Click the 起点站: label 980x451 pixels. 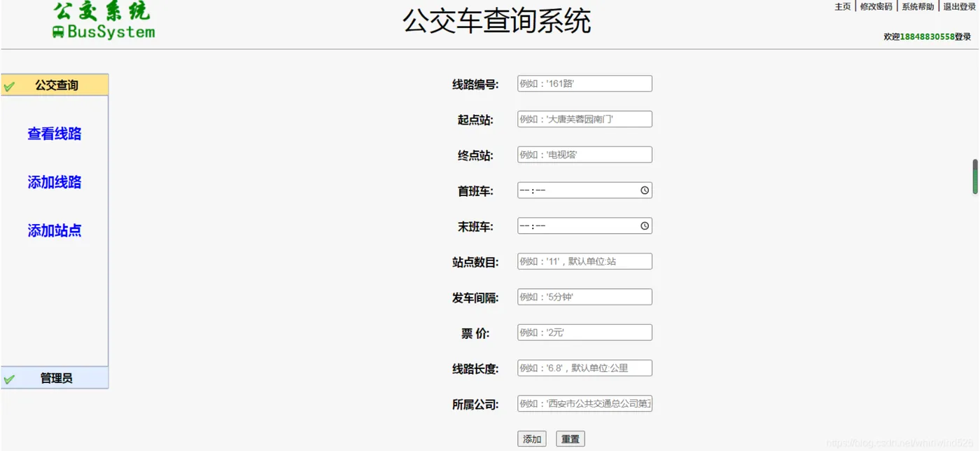click(475, 120)
